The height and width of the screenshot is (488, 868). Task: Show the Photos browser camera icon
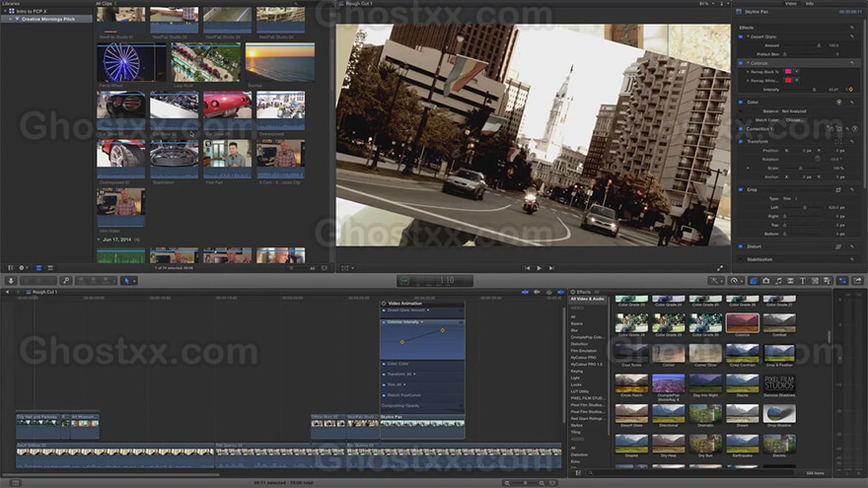[766, 281]
